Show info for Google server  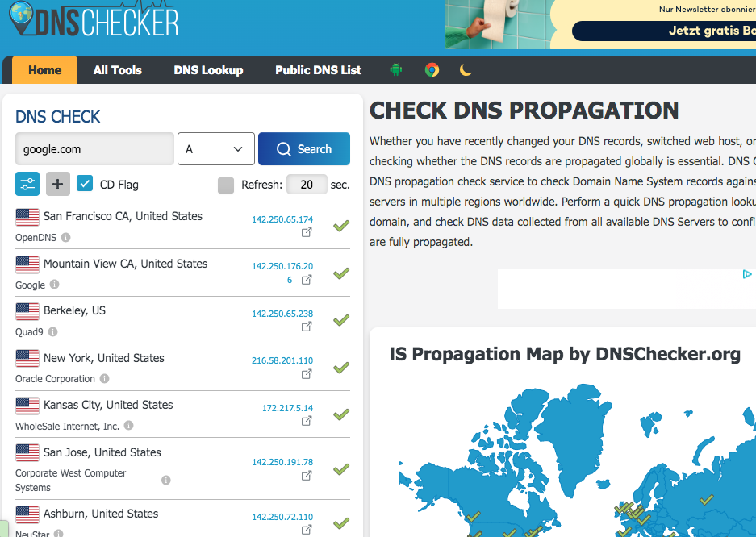click(x=55, y=284)
